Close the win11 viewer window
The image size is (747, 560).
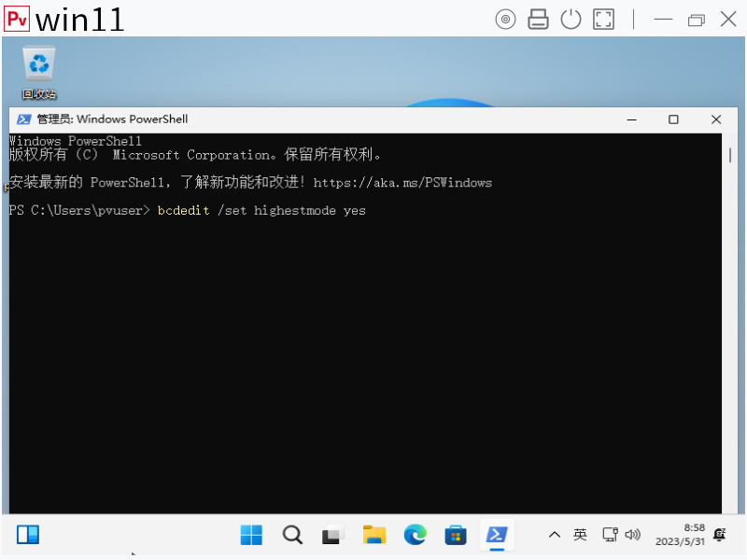click(728, 20)
